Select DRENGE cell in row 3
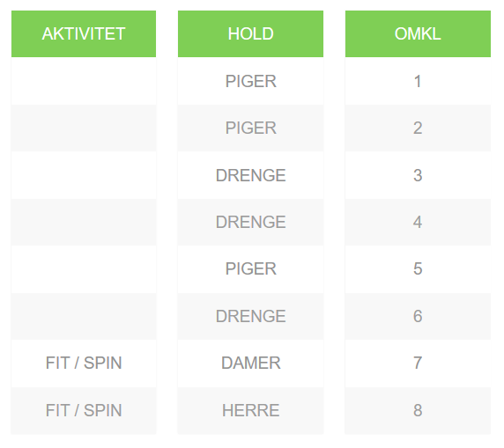Viewport: 504px width, 448px height. pyautogui.click(x=251, y=175)
